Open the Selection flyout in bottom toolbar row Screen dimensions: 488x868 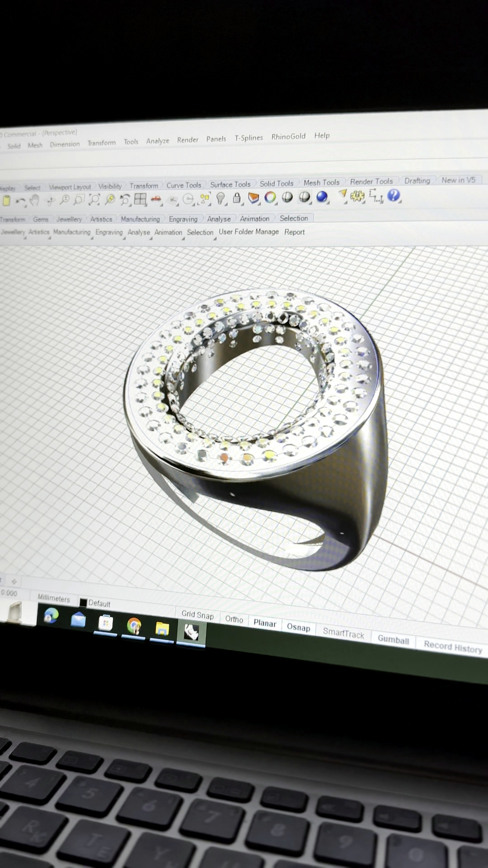(200, 233)
